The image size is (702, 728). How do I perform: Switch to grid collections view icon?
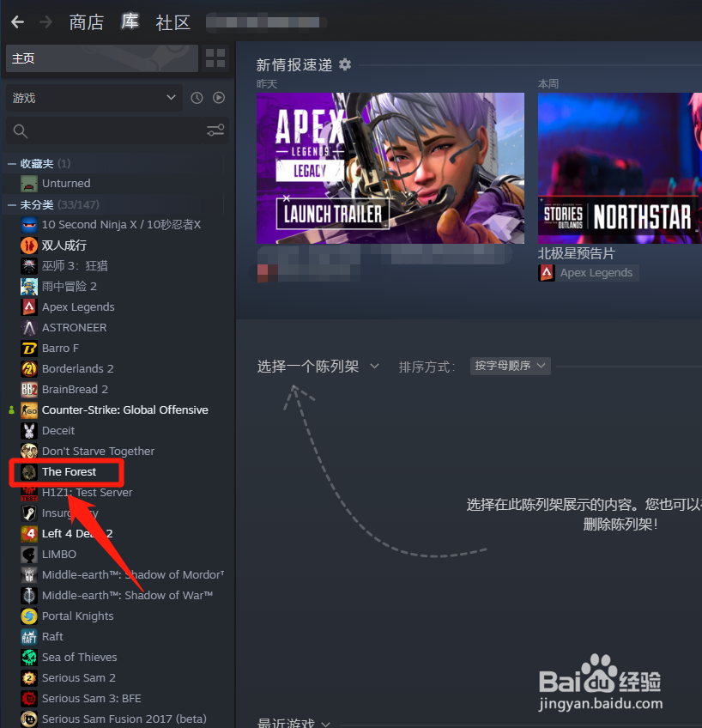point(215,58)
